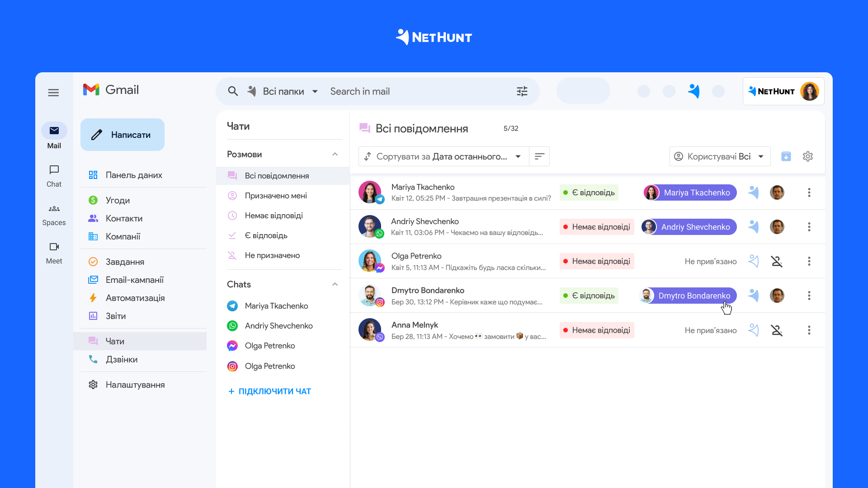This screenshot has width=868, height=488.
Task: Click the advanced search filter icon
Action: click(x=522, y=91)
